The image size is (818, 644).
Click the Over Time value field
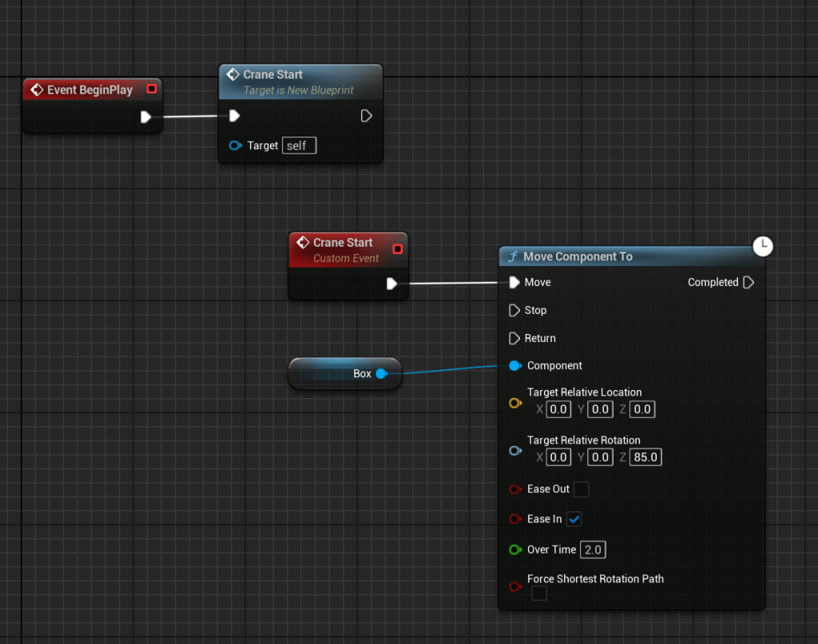tap(593, 550)
